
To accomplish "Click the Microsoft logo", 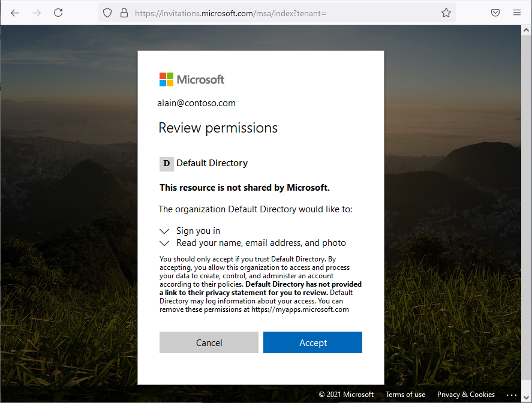I will [192, 79].
